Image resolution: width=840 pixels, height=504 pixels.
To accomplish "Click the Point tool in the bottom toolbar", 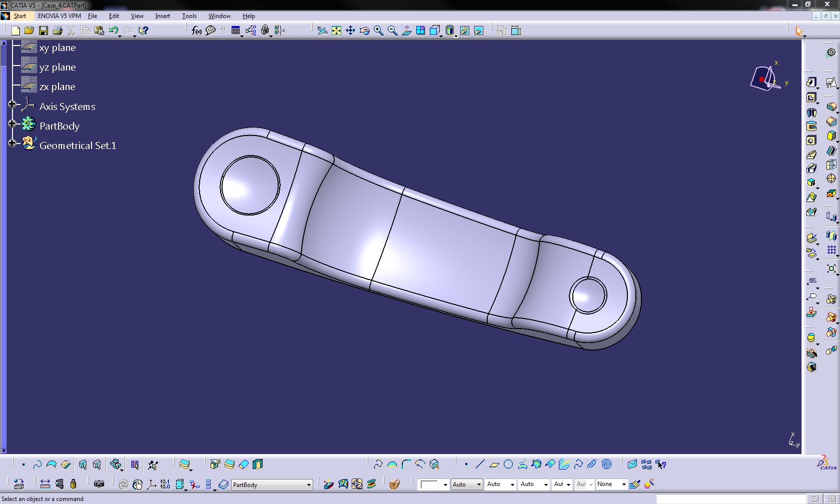I will click(x=466, y=464).
